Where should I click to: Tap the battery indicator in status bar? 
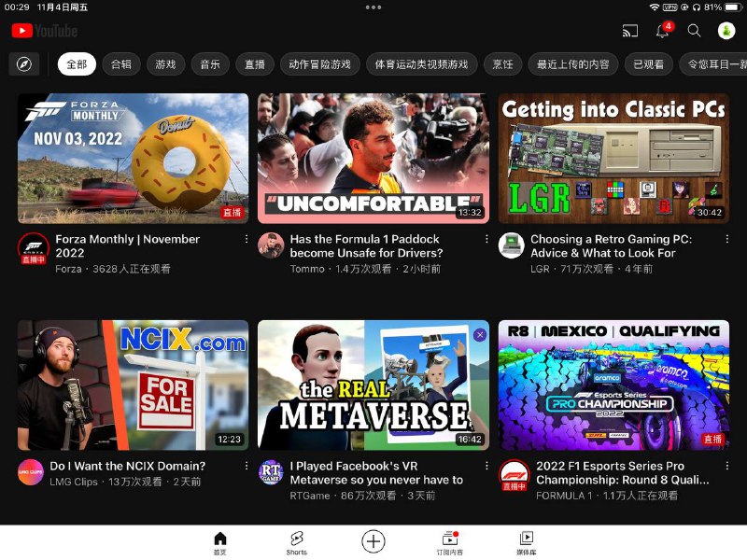733,7
